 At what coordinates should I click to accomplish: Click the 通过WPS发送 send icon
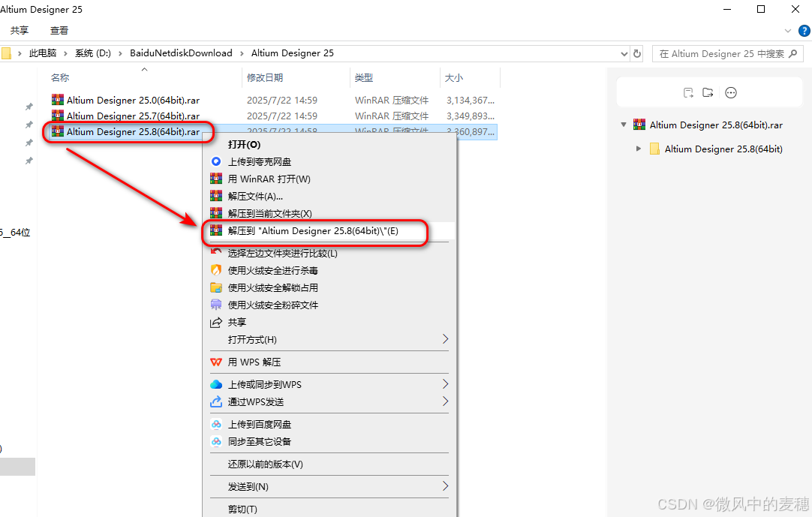point(216,401)
